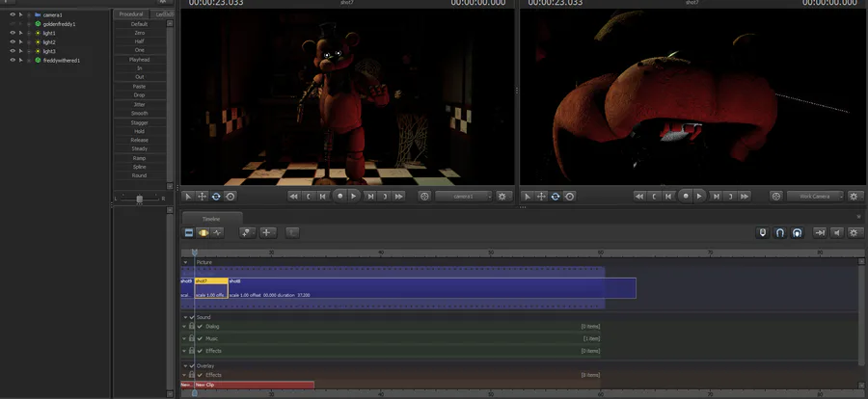Apply the Smooth preset
This screenshot has width=868, height=399.
pos(140,114)
